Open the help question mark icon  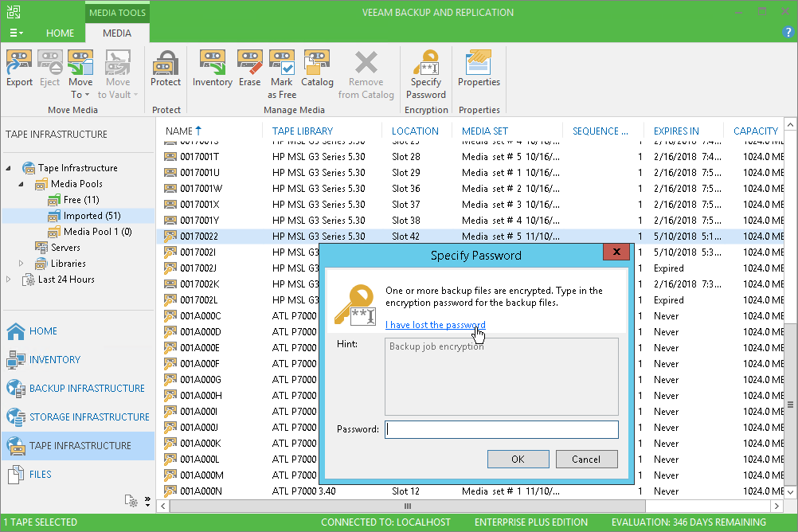coord(788,33)
